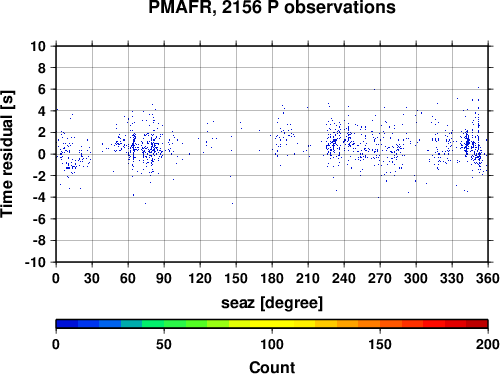Click the x-axis tick label 30
This screenshot has width=500, height=374.
[x=92, y=278]
